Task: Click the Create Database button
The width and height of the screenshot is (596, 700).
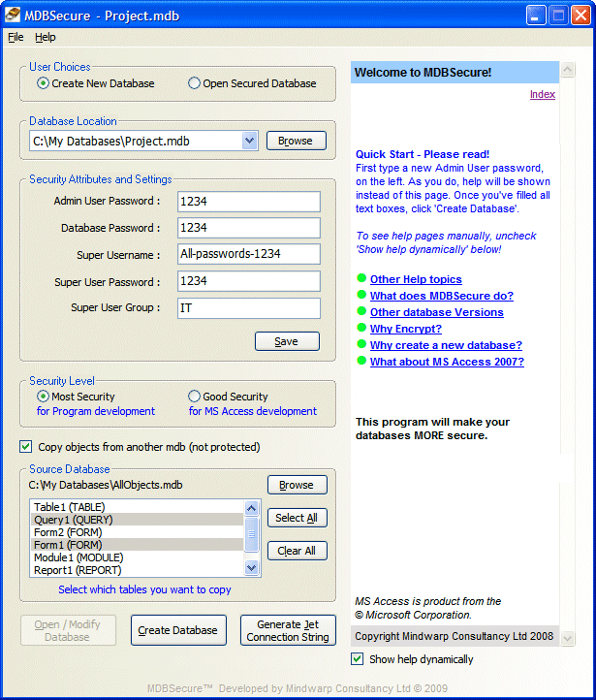Action: [x=178, y=630]
